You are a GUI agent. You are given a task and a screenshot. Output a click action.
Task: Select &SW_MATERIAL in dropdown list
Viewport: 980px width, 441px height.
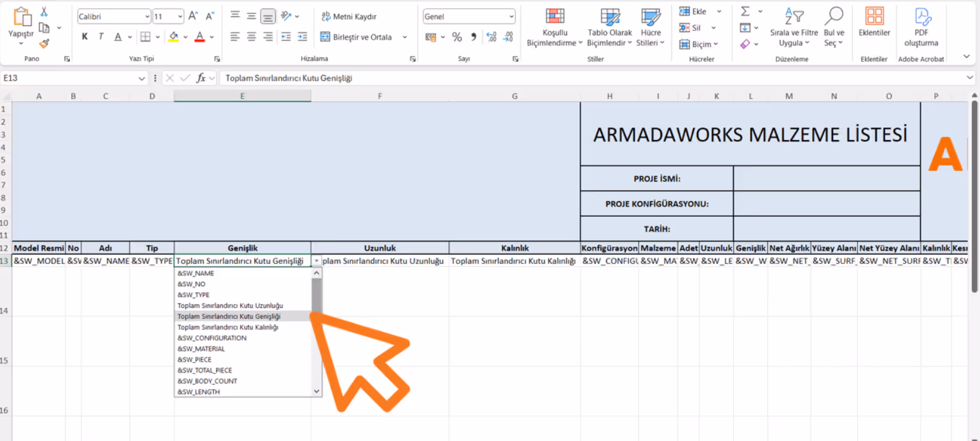pos(201,349)
